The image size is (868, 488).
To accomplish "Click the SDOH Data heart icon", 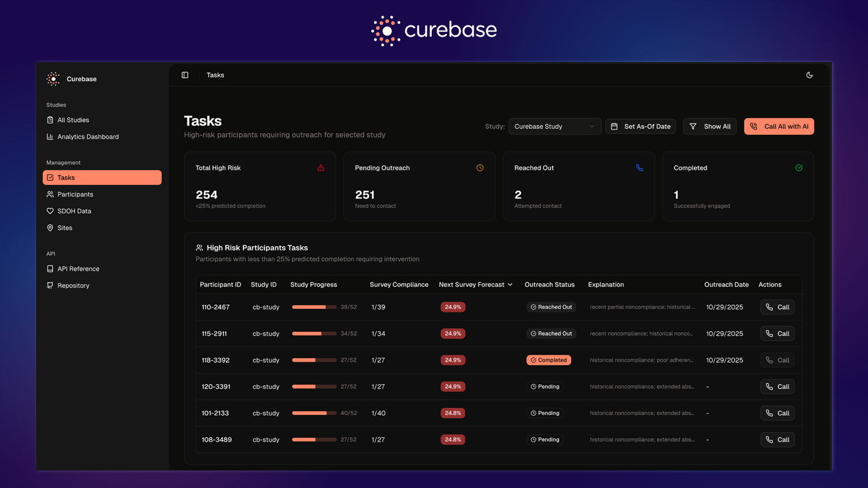I will click(50, 211).
